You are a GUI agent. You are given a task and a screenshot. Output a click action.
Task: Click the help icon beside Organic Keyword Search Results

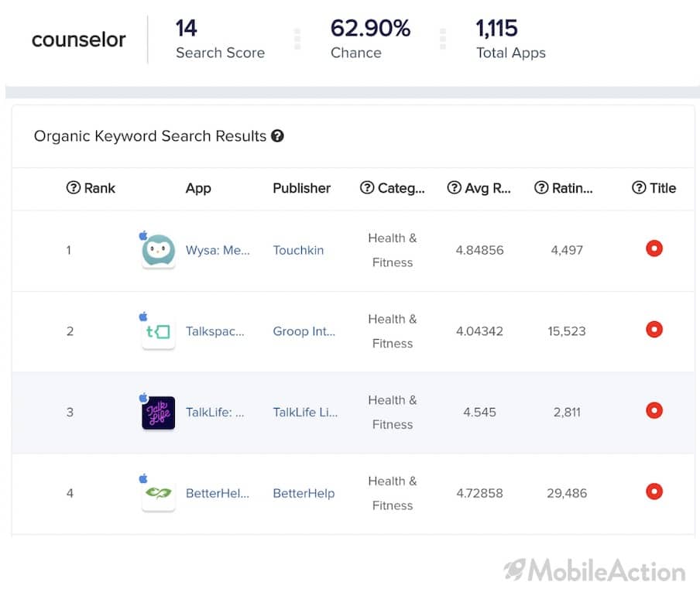(277, 135)
